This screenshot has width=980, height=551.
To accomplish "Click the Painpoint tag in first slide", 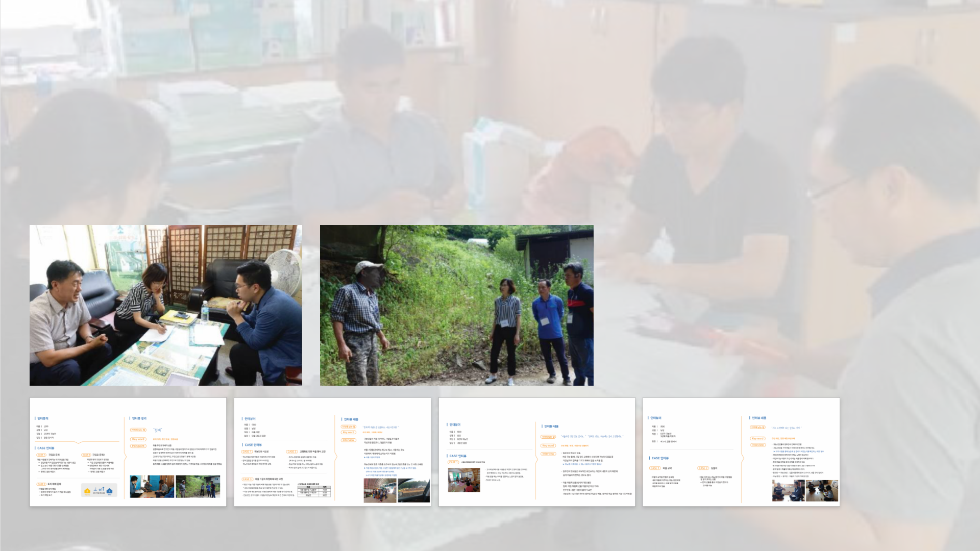I will [x=138, y=446].
